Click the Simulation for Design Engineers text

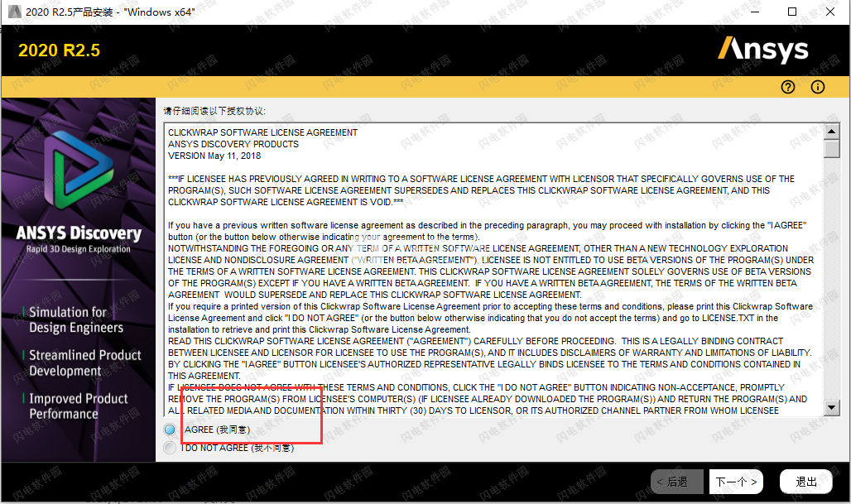click(x=76, y=319)
